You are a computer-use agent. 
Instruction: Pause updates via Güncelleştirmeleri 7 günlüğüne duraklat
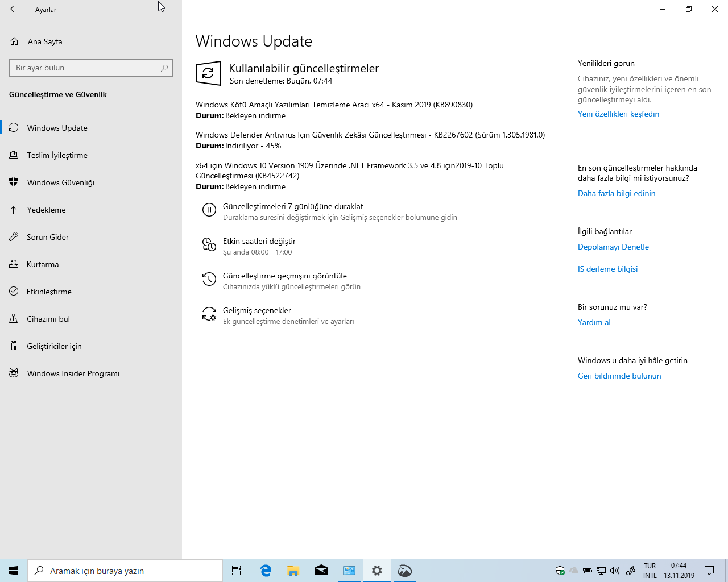pos(293,206)
